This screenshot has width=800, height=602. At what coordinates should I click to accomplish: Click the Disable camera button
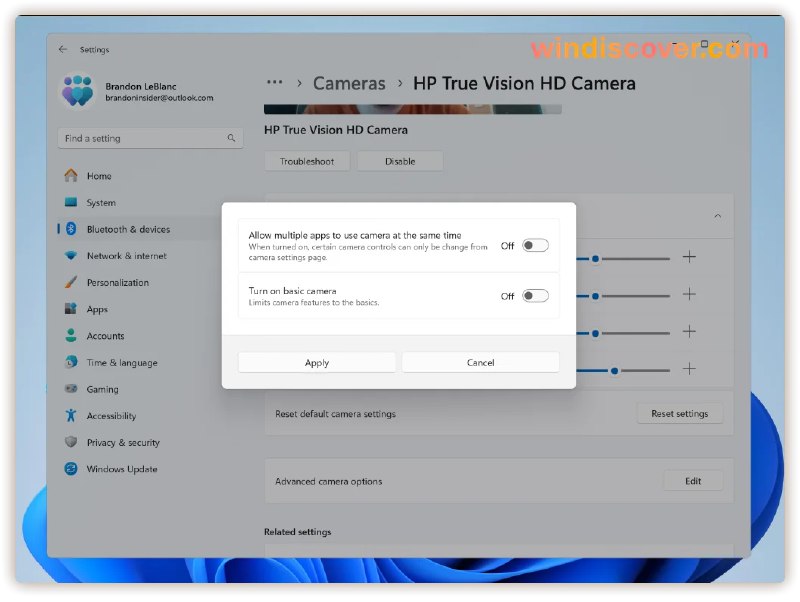click(400, 161)
